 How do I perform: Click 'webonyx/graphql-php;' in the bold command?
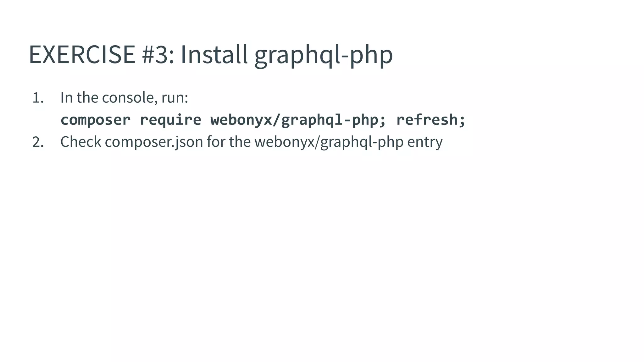298,120
